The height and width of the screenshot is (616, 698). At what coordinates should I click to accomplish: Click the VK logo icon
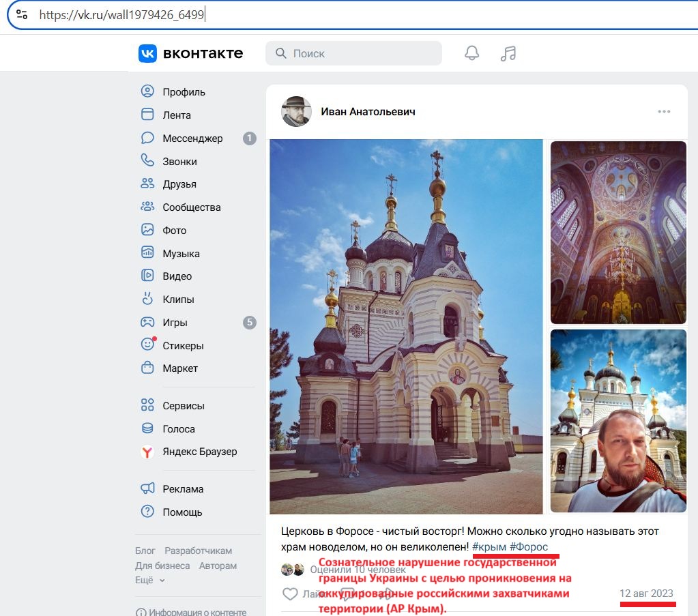(x=147, y=53)
